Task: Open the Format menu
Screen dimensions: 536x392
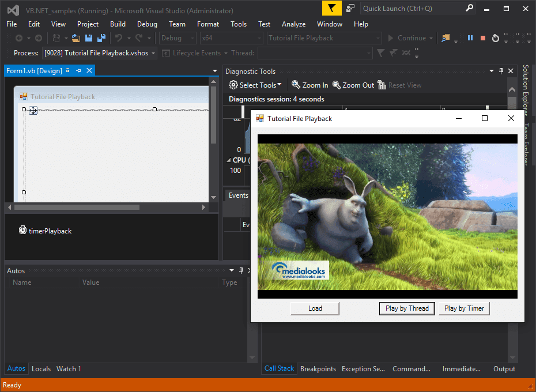Action: [x=208, y=24]
